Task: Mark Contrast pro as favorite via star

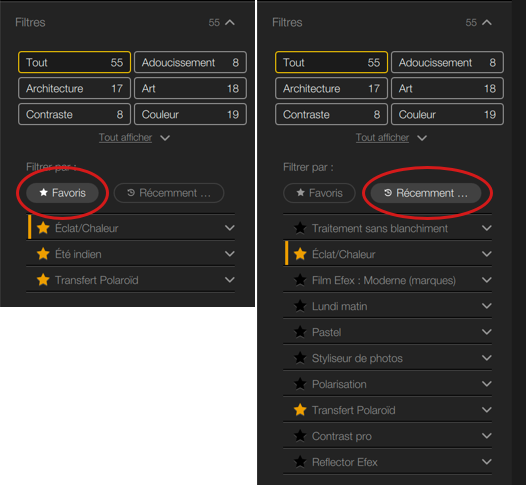Action: [300, 436]
